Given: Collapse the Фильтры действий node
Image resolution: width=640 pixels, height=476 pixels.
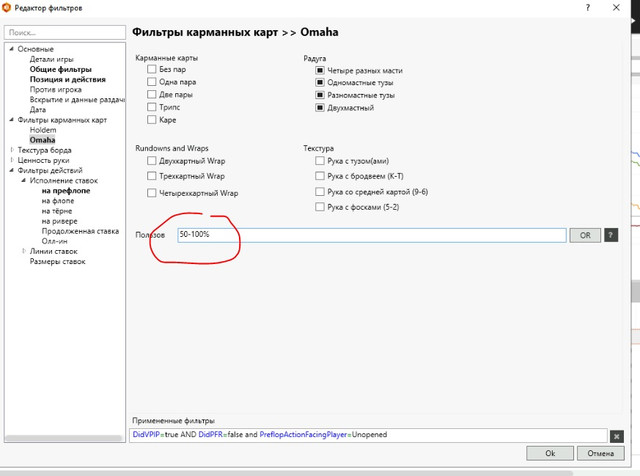Looking at the screenshot, I should click(x=11, y=170).
